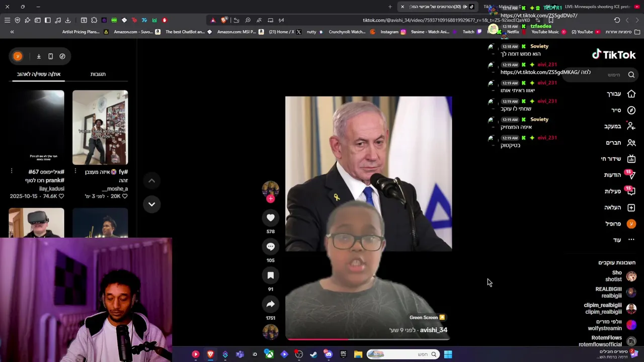Viewport: 644px width, 362px height.
Task: Click the download icon in TikTok top bar
Action: coord(39,56)
